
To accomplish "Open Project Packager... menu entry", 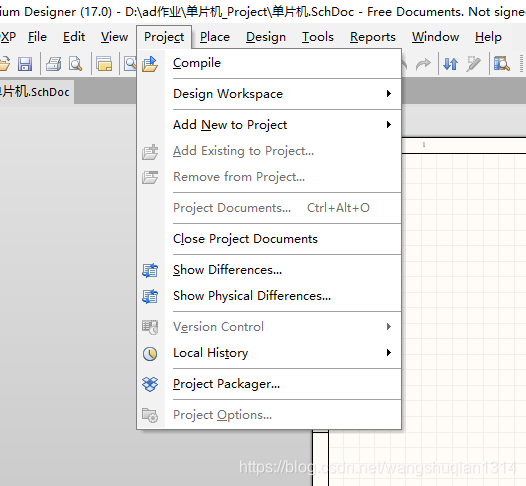I will [x=269, y=384].
